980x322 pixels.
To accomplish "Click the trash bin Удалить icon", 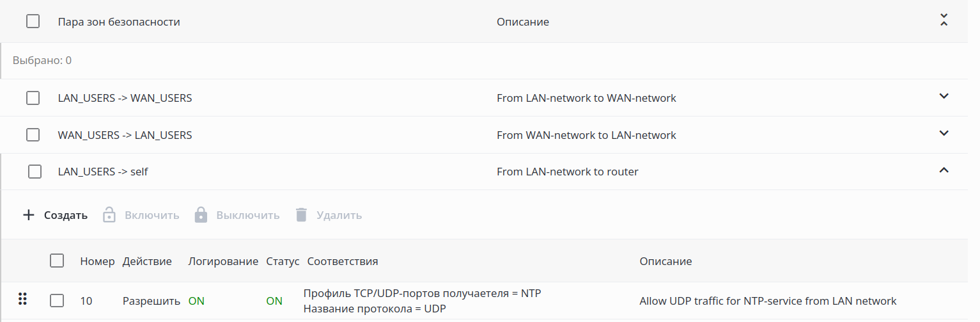I will (x=301, y=215).
